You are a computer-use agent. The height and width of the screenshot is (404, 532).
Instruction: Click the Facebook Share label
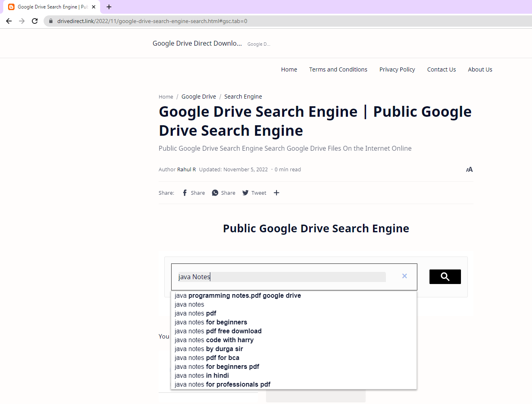click(198, 193)
